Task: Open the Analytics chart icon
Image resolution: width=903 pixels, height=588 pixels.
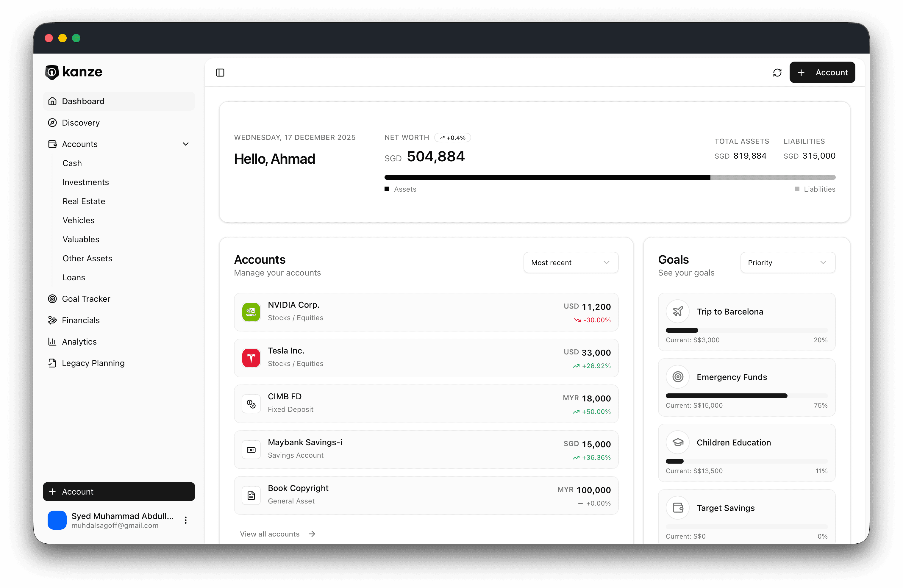Action: click(x=52, y=341)
